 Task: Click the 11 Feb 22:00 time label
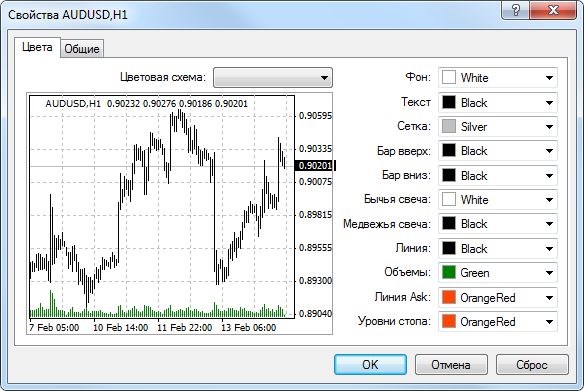pyautogui.click(x=184, y=328)
